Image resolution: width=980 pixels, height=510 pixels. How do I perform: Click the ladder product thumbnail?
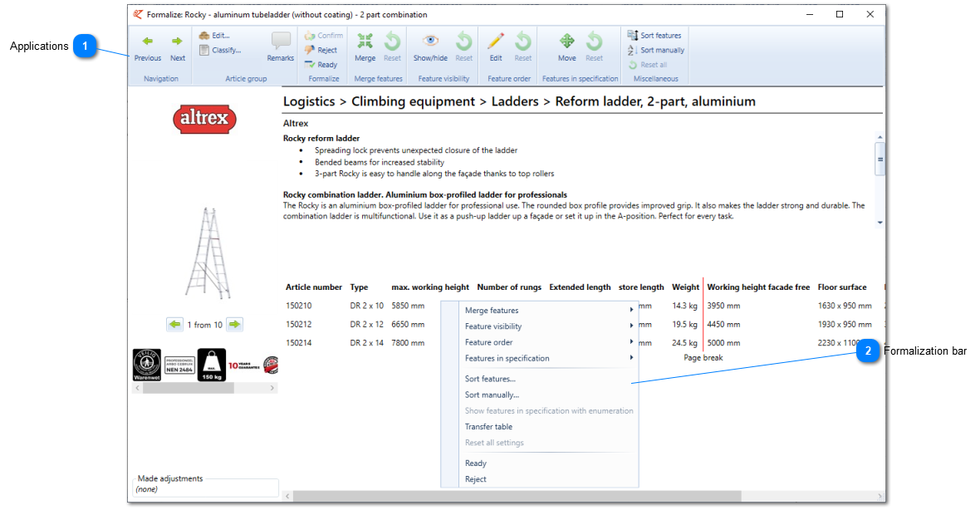[x=208, y=253]
